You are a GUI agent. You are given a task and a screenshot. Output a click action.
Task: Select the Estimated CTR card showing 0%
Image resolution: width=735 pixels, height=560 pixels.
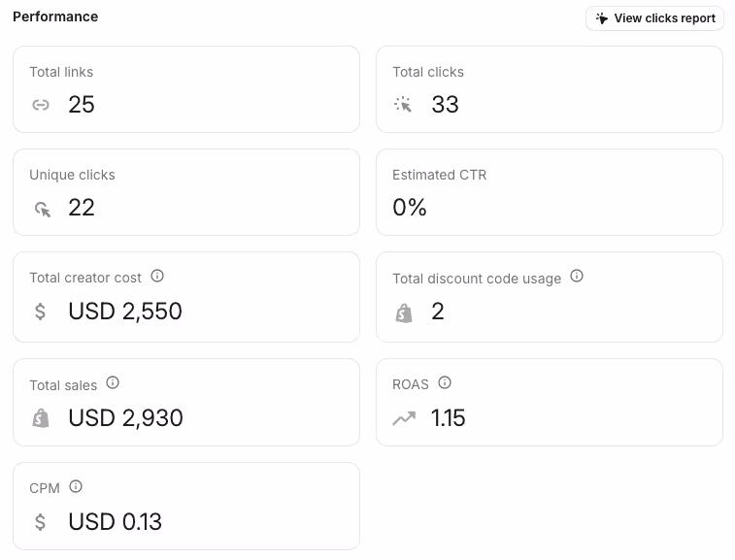(550, 192)
